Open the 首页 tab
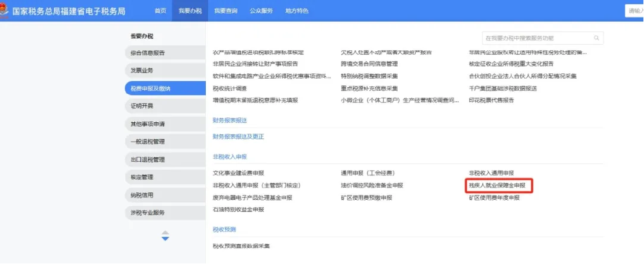Screen dimensions: 644x264 point(160,11)
